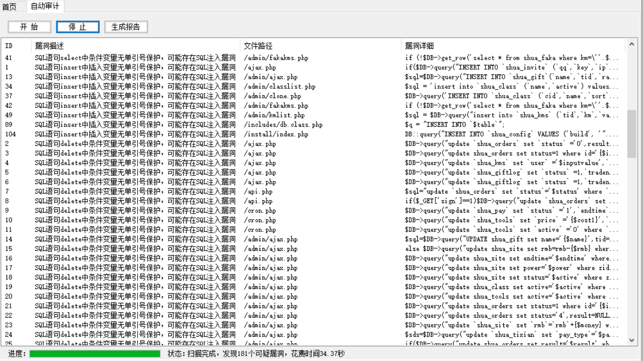Select row with ID 104
Screen dimensions: 644x361
[x=314, y=134]
